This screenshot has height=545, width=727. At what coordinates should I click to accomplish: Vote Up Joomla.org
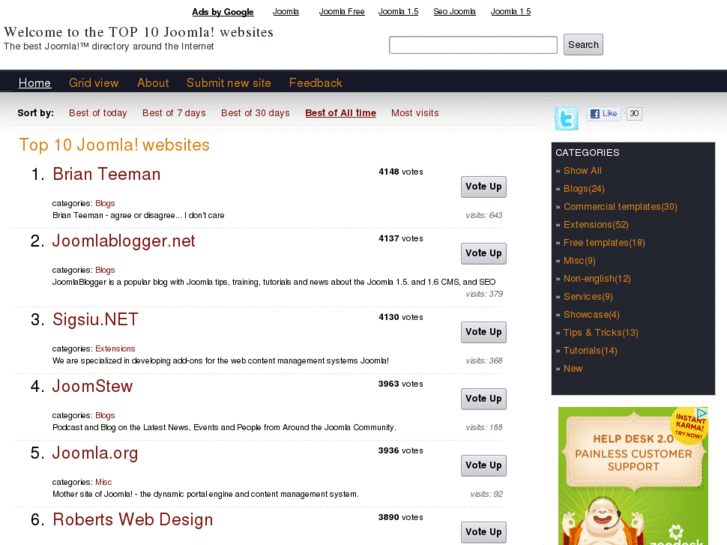click(x=484, y=466)
